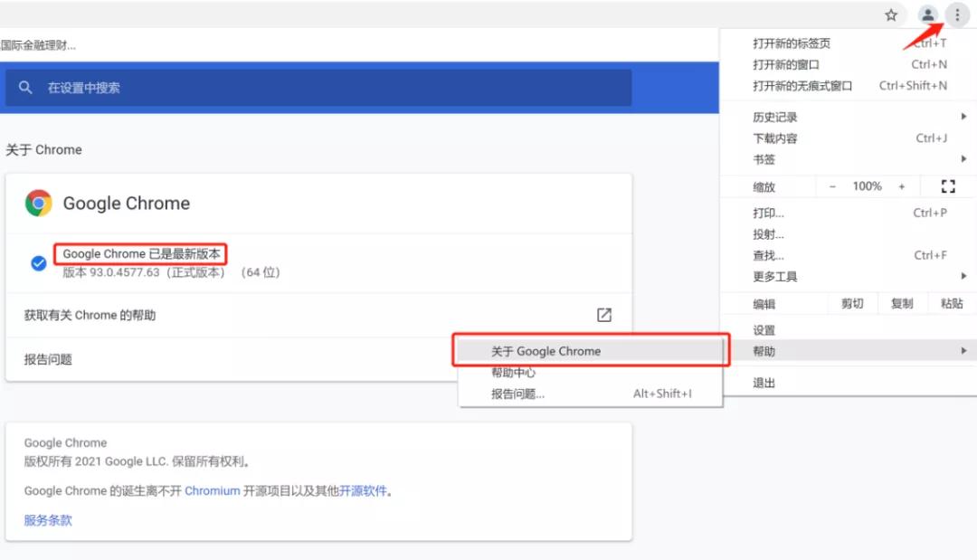This screenshot has width=977, height=560.
Task: Expand the 历史记录 submenu
Action: 849,117
